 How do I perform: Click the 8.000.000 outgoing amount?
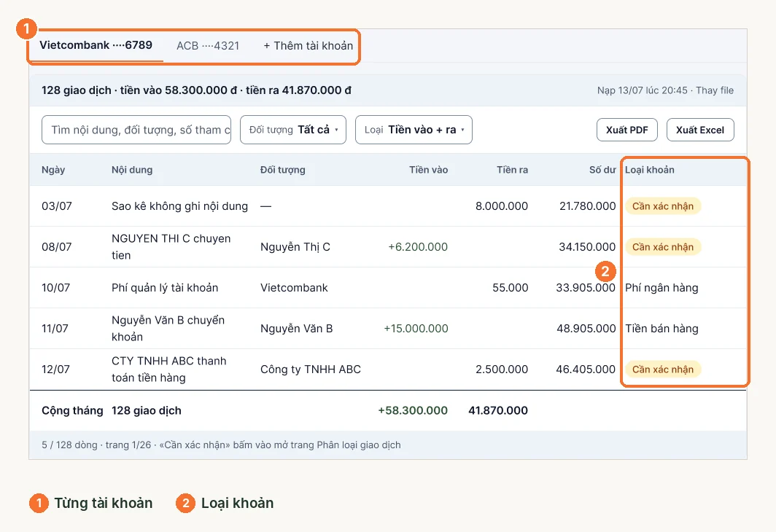[x=502, y=206]
